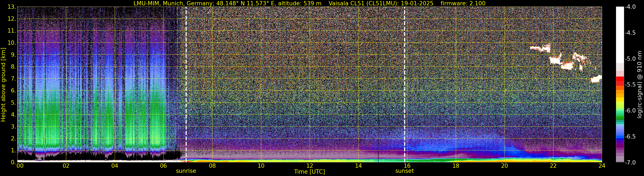Click the sunset label below the axis
This screenshot has height=176, width=644.
405,171
